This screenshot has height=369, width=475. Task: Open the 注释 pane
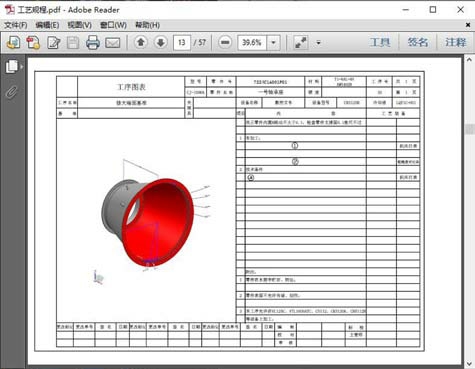(x=456, y=42)
